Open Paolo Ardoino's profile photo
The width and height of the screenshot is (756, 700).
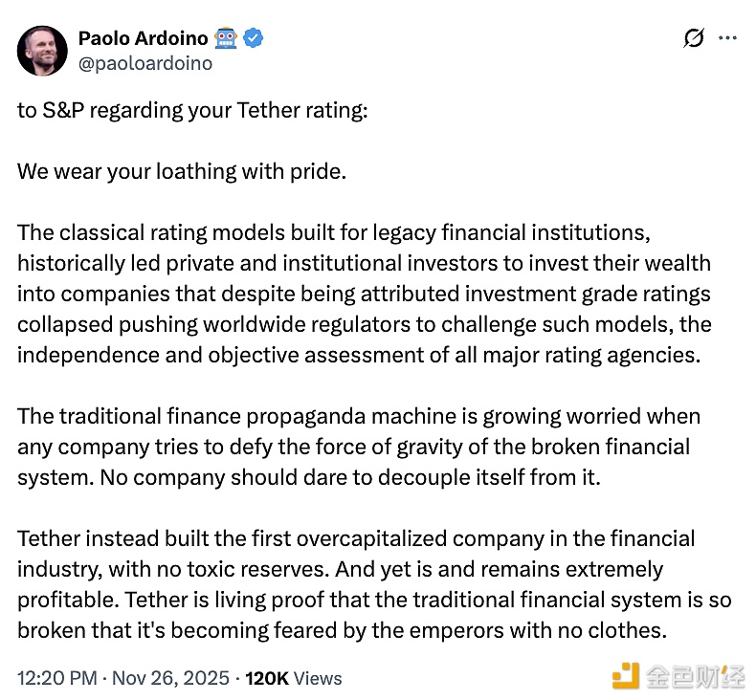click(42, 51)
